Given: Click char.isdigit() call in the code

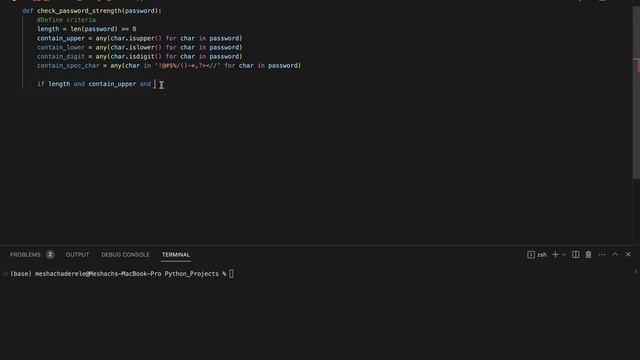Looking at the screenshot, I should coord(136,57).
